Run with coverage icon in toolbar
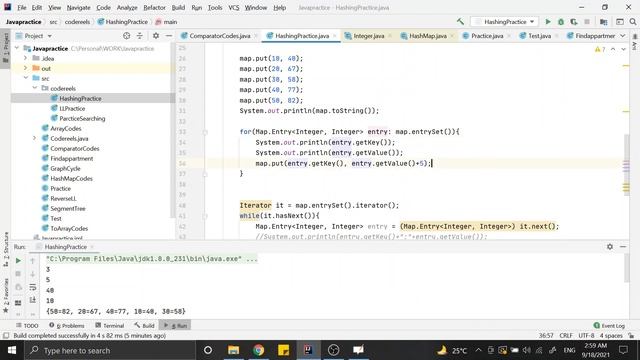Viewport: 640px width, 360px height. point(574,22)
